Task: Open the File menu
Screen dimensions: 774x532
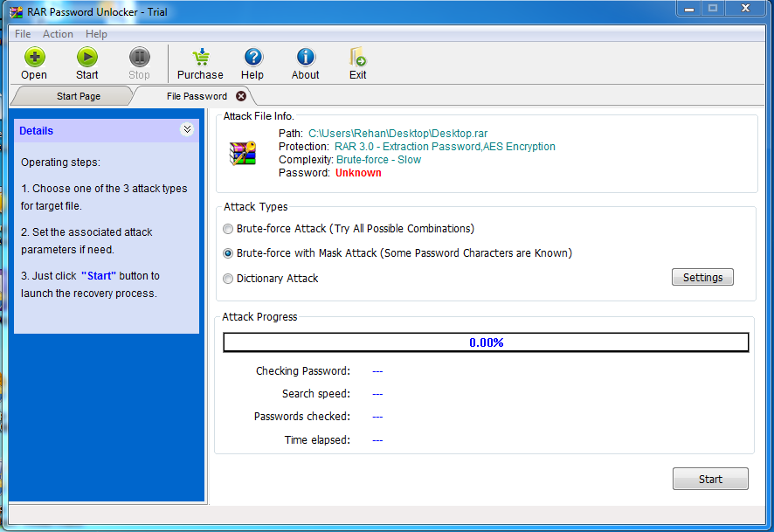Action: click(x=23, y=34)
